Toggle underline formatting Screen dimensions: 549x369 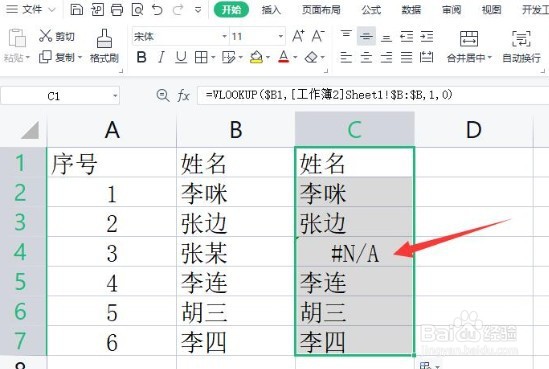(x=181, y=57)
